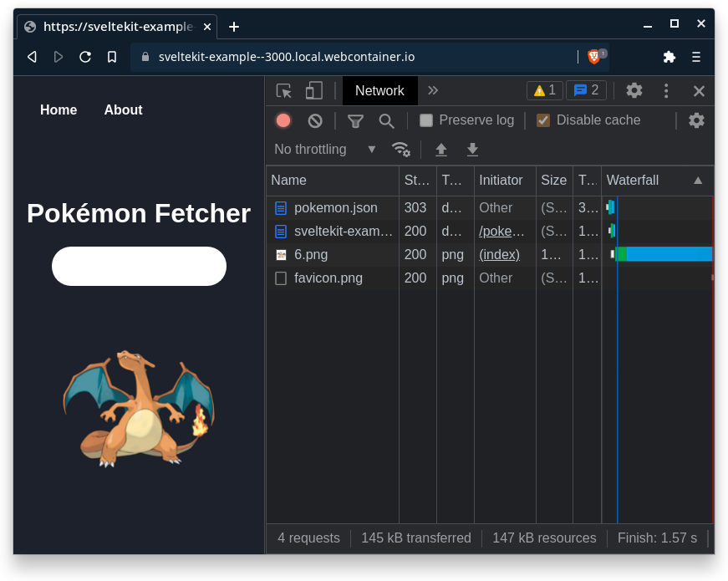
Task: Toggle the device toolbar icon in DevTools
Action: (x=314, y=90)
